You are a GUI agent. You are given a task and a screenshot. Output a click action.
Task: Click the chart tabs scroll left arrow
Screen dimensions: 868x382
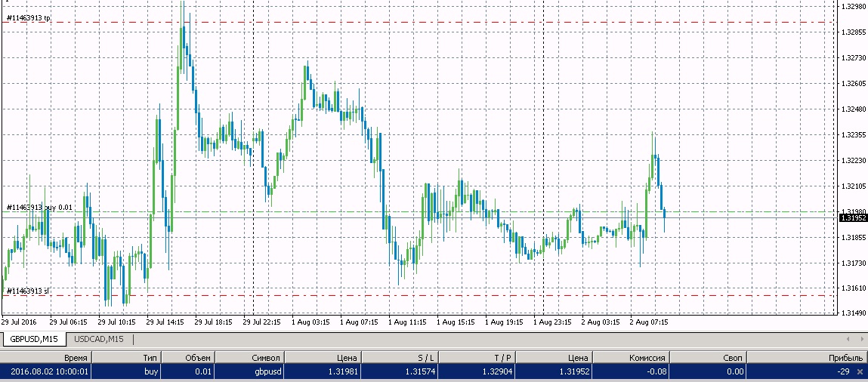coord(848,339)
